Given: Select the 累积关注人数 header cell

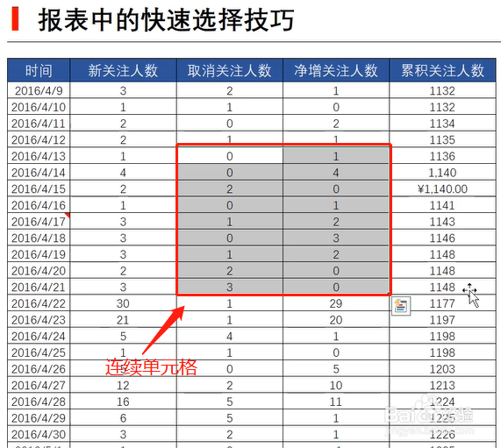Looking at the screenshot, I should pyautogui.click(x=442, y=70).
